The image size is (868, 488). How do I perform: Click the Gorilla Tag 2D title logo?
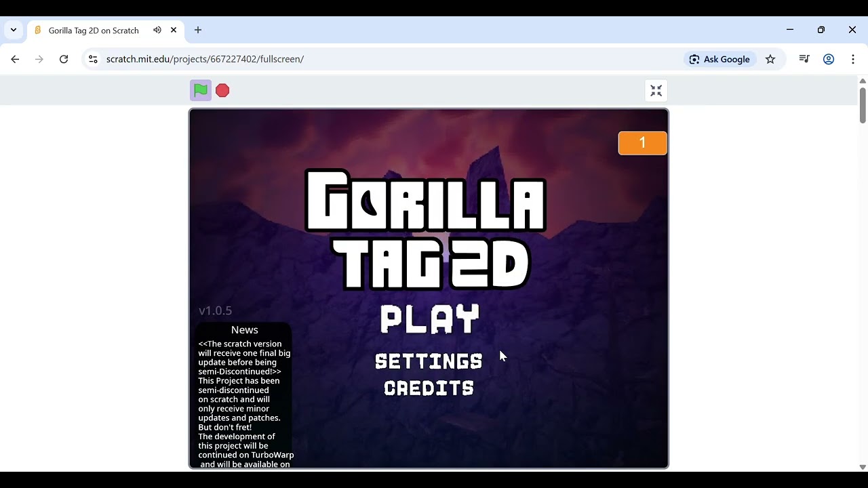pos(426,230)
